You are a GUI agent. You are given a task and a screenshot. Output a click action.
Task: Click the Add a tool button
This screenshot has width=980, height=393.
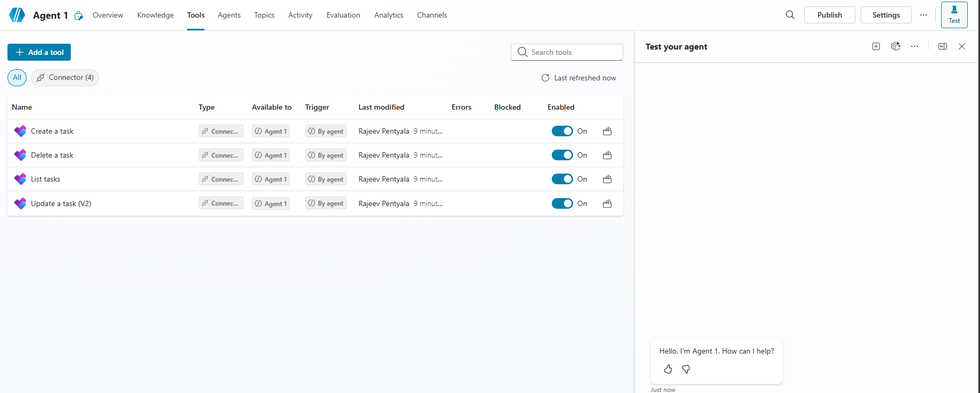click(39, 52)
